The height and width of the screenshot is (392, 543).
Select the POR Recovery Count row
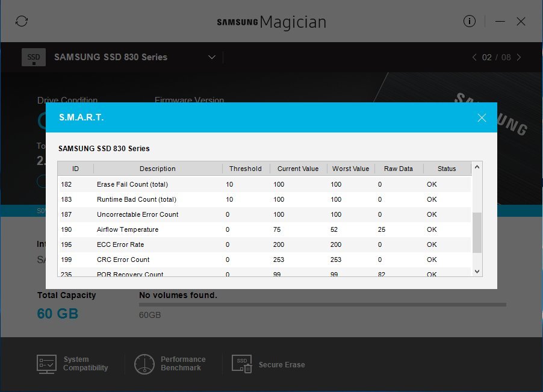(x=264, y=273)
